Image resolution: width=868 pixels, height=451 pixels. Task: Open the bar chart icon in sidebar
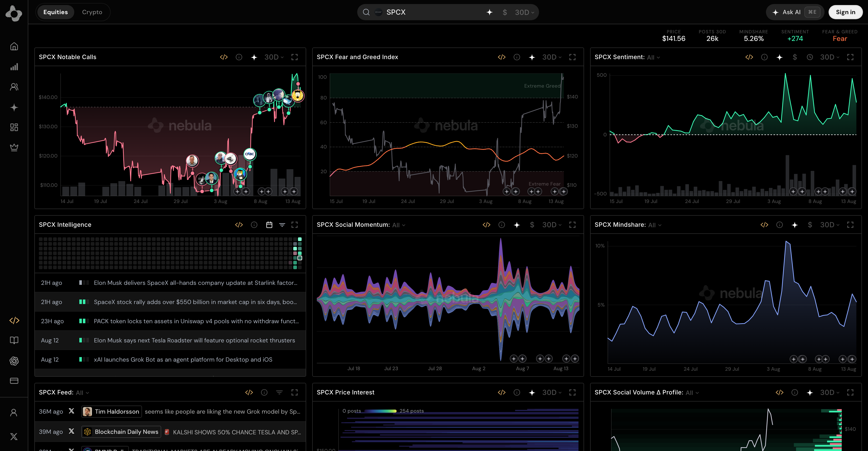pos(14,67)
